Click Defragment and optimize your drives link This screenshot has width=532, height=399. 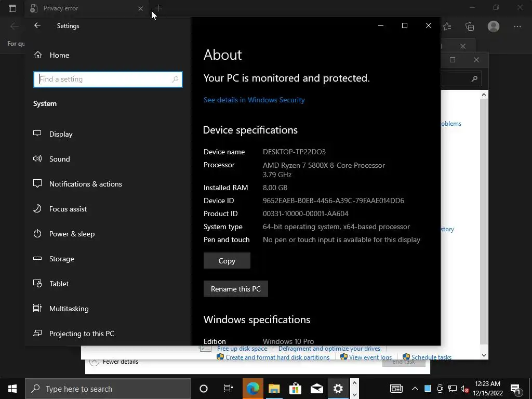click(x=329, y=349)
